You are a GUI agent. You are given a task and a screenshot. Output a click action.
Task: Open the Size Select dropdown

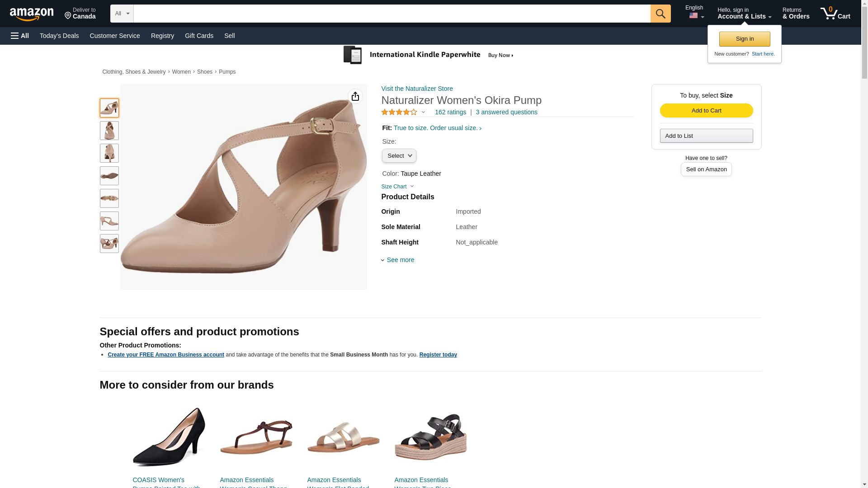(399, 156)
